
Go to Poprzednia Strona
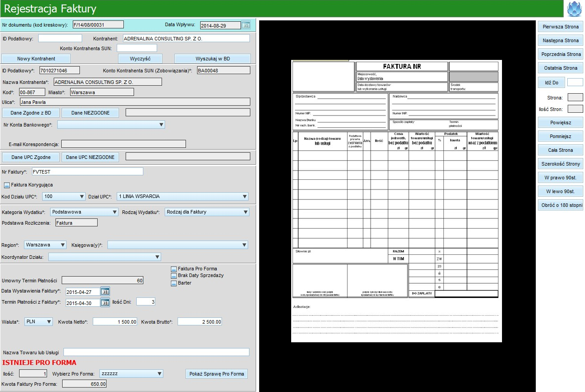tap(561, 54)
